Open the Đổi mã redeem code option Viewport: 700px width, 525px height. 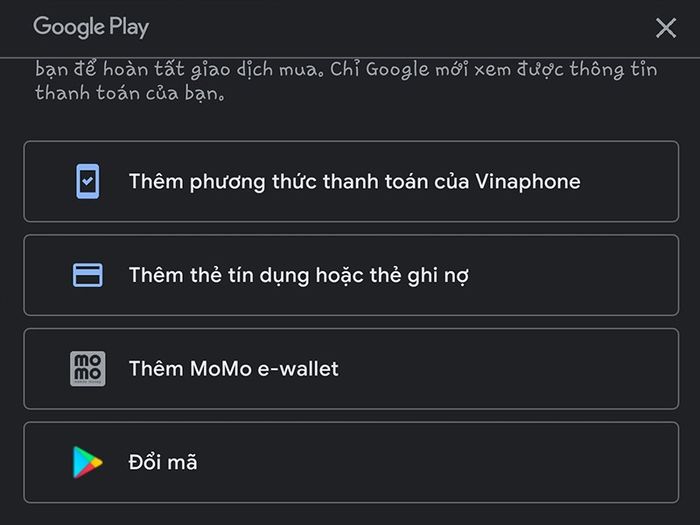coord(351,462)
